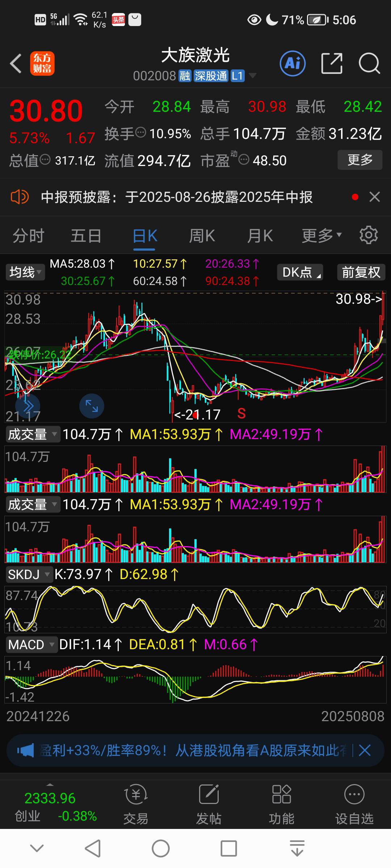Image resolution: width=391 pixels, height=868 pixels.
Task: Tap the 30.80 current price
Action: tap(46, 111)
